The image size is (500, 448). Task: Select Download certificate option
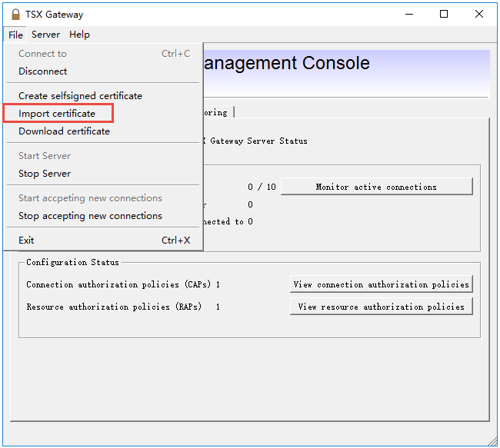click(x=103, y=131)
